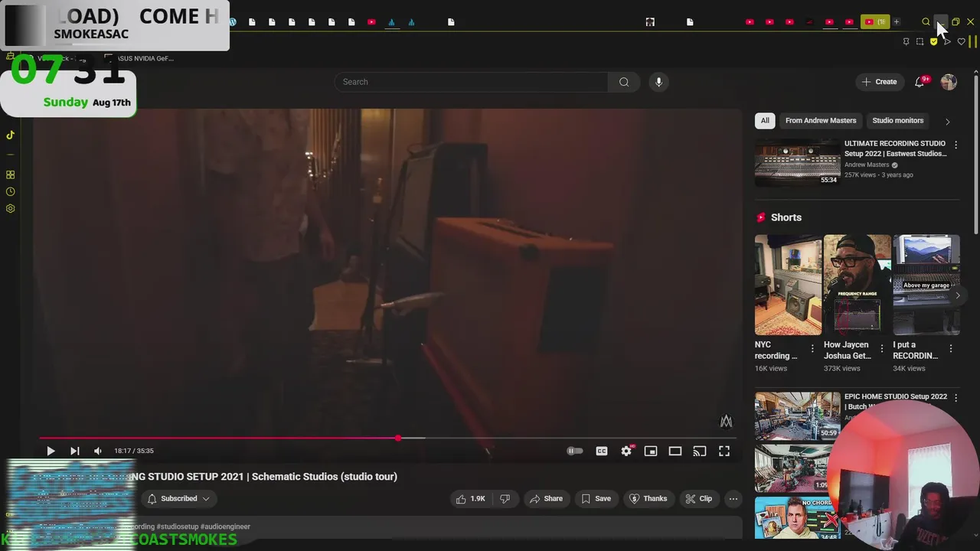980x551 pixels.
Task: Switch to the WordPress tab
Action: coord(232,21)
